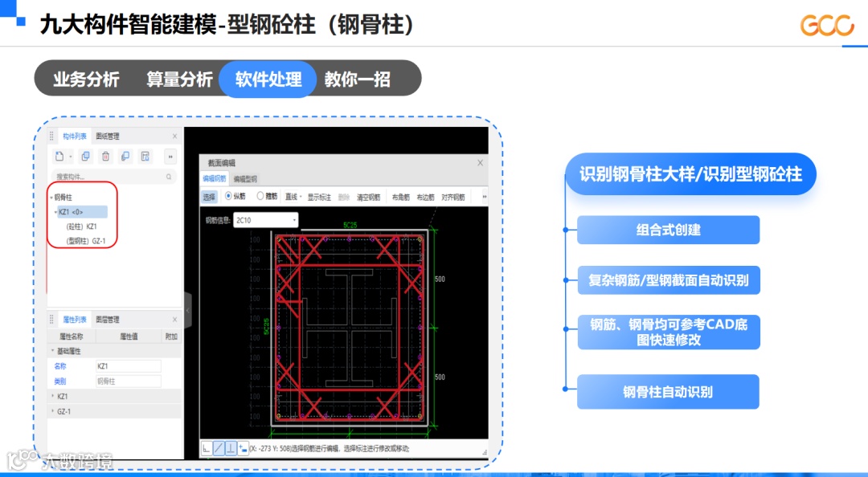Click the 布边筋 button
The height and width of the screenshot is (477, 868).
425,197
